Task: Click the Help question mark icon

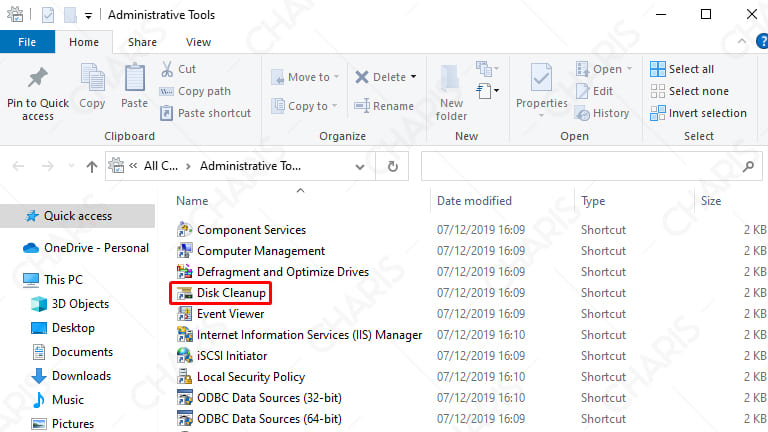Action: [762, 41]
